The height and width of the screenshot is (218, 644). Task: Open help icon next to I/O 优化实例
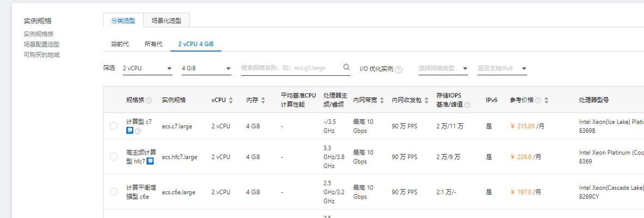pyautogui.click(x=398, y=69)
